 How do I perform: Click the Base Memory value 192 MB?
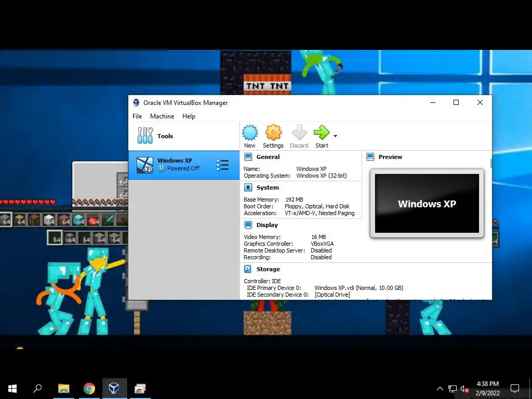[294, 199]
